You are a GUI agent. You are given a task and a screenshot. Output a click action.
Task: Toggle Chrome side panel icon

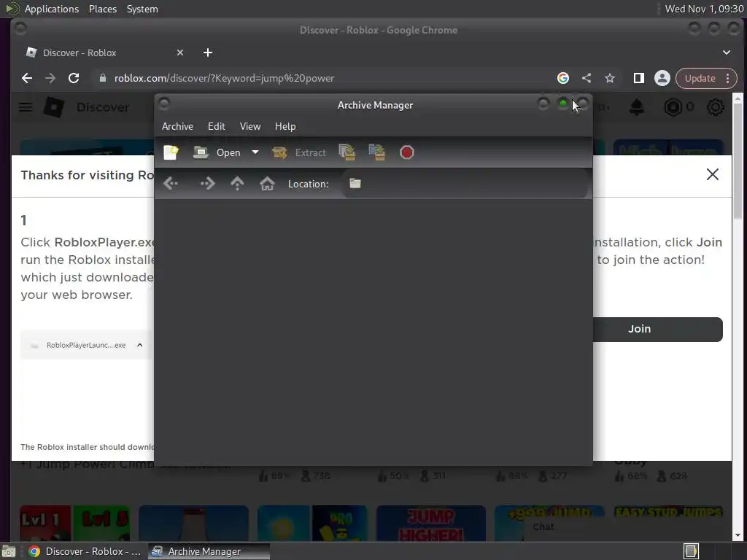[x=639, y=78]
